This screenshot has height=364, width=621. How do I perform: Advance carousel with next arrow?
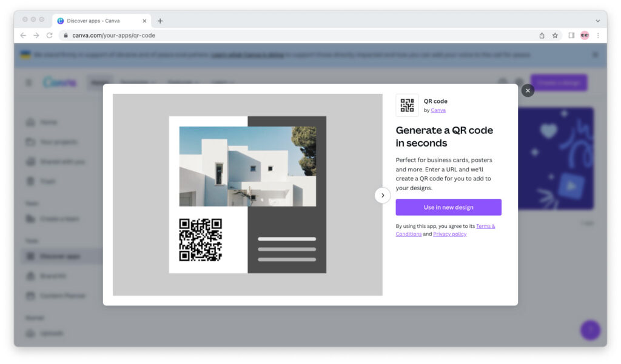click(383, 195)
